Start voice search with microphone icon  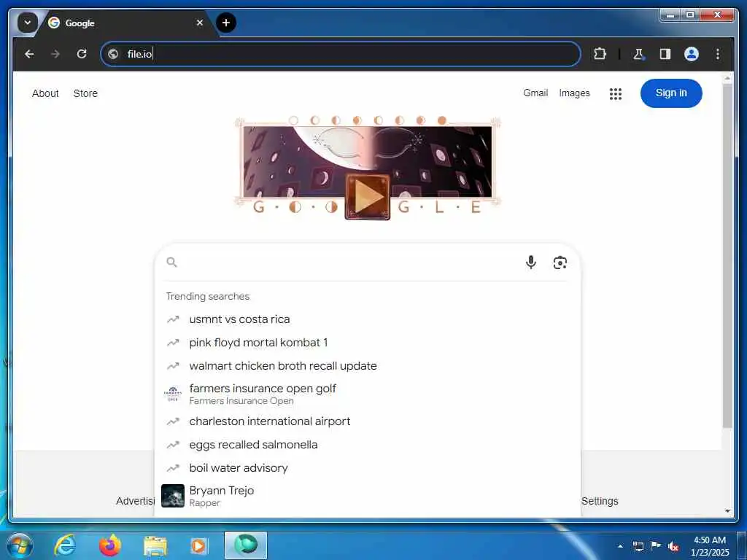coord(531,262)
